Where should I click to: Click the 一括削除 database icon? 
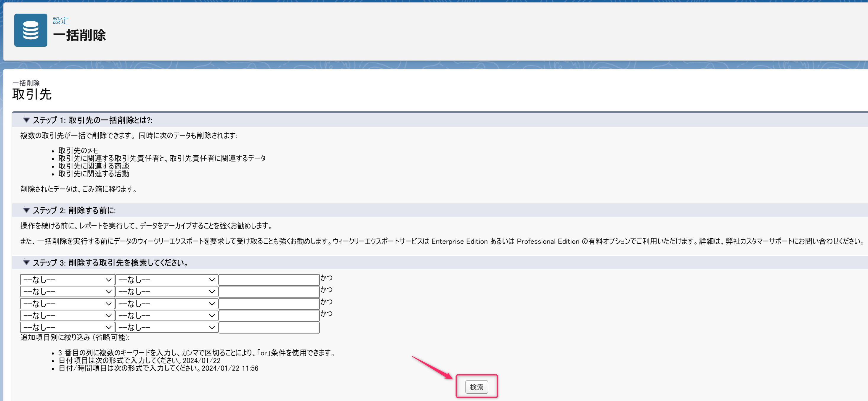(x=31, y=30)
